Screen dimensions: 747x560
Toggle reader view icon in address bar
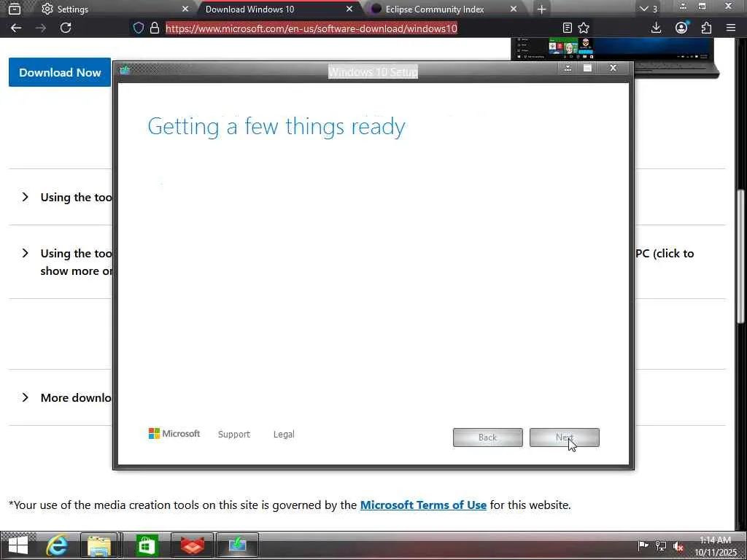567,28
